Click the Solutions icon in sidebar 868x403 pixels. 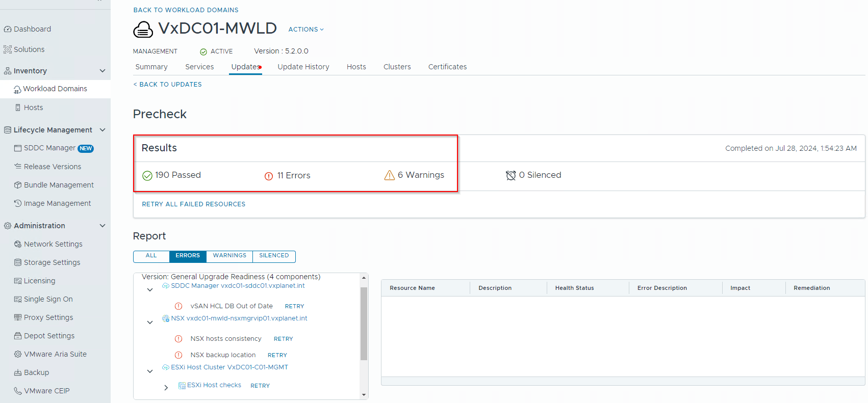point(8,49)
